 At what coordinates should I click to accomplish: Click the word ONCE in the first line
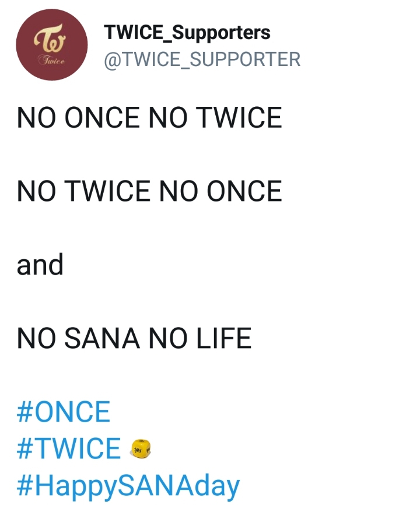pyautogui.click(x=102, y=117)
